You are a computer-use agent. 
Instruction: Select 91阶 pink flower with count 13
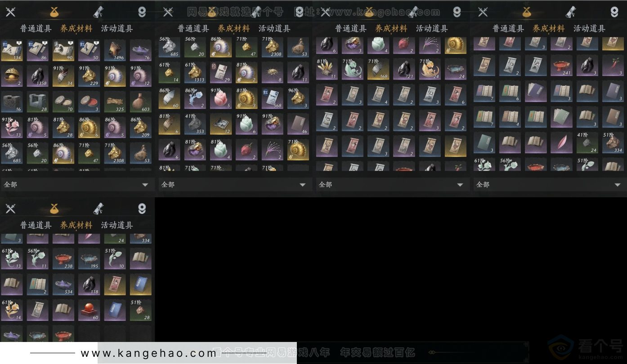(x=12, y=128)
